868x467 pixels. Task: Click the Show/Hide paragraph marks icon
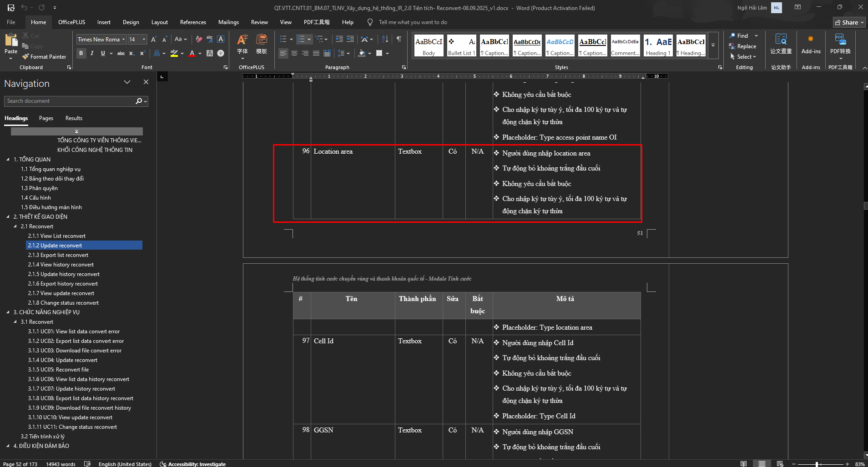click(399, 39)
